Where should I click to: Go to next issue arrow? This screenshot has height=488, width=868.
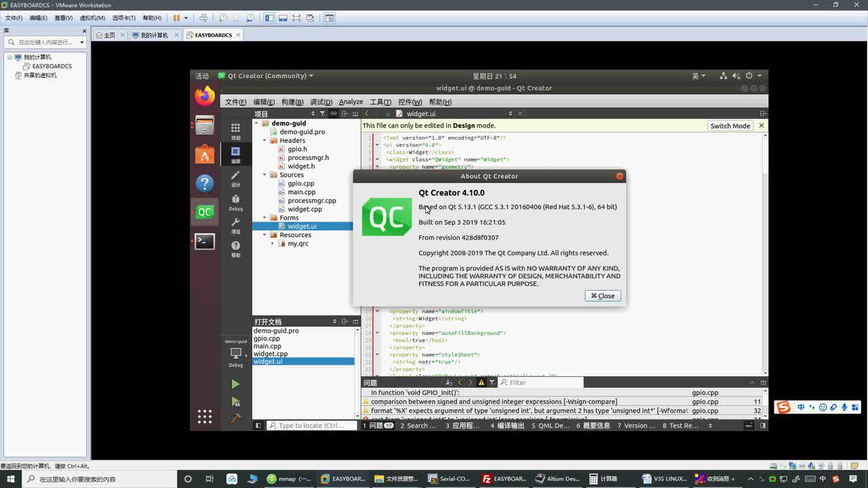click(471, 383)
